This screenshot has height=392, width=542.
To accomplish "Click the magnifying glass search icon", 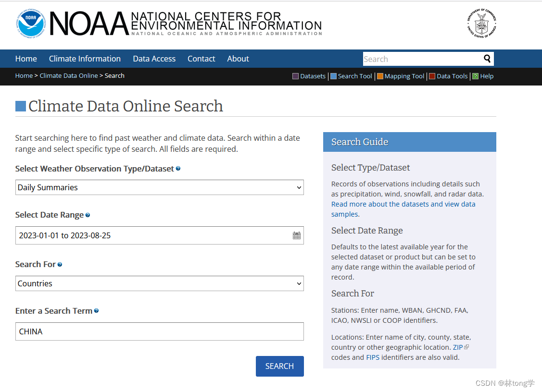I will (x=487, y=59).
